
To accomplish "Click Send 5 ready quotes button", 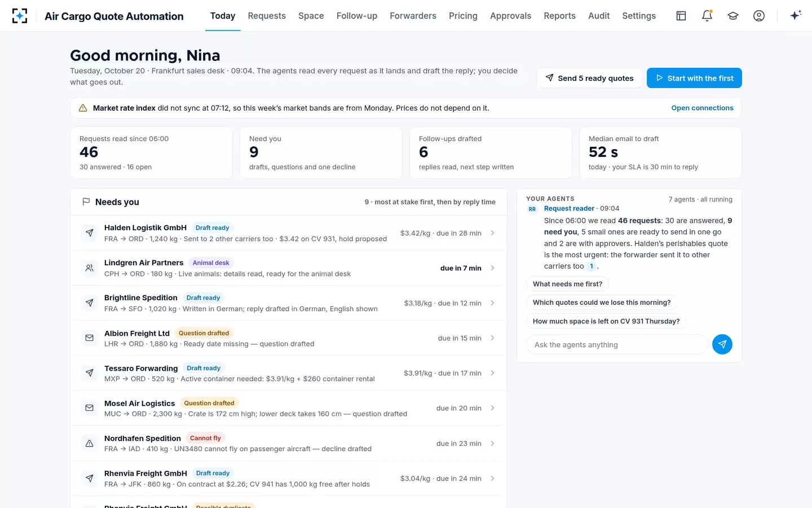I will pyautogui.click(x=589, y=78).
